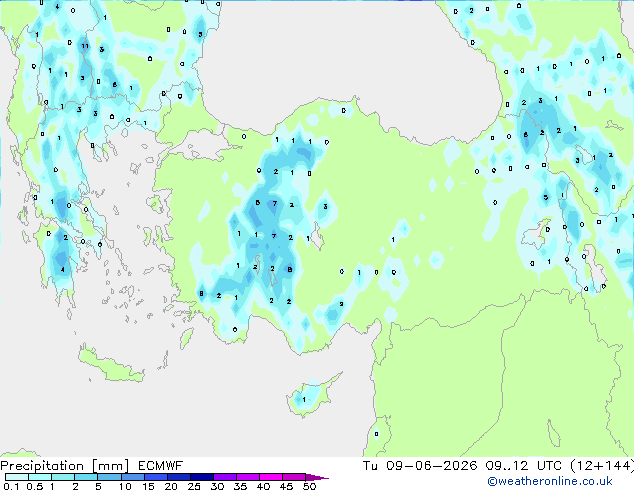Click the legend value "0.5"
Viewport: 634px width, 490px height.
[34, 486]
